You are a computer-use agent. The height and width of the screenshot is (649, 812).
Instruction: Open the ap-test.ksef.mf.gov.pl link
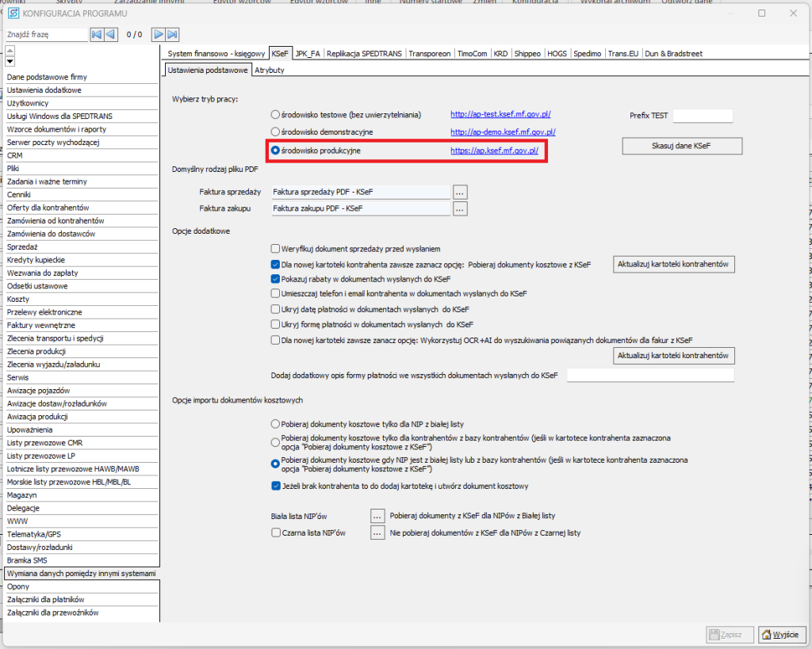[x=501, y=115]
